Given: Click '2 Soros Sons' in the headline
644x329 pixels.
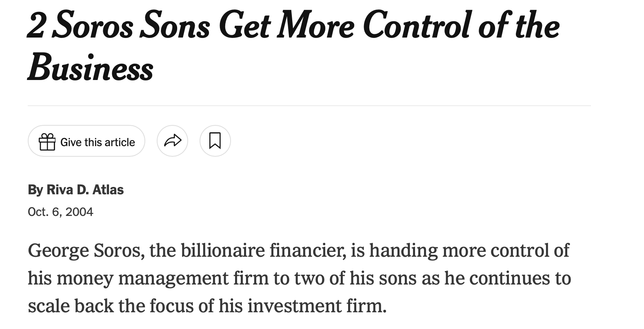Looking at the screenshot, I should coord(119,26).
